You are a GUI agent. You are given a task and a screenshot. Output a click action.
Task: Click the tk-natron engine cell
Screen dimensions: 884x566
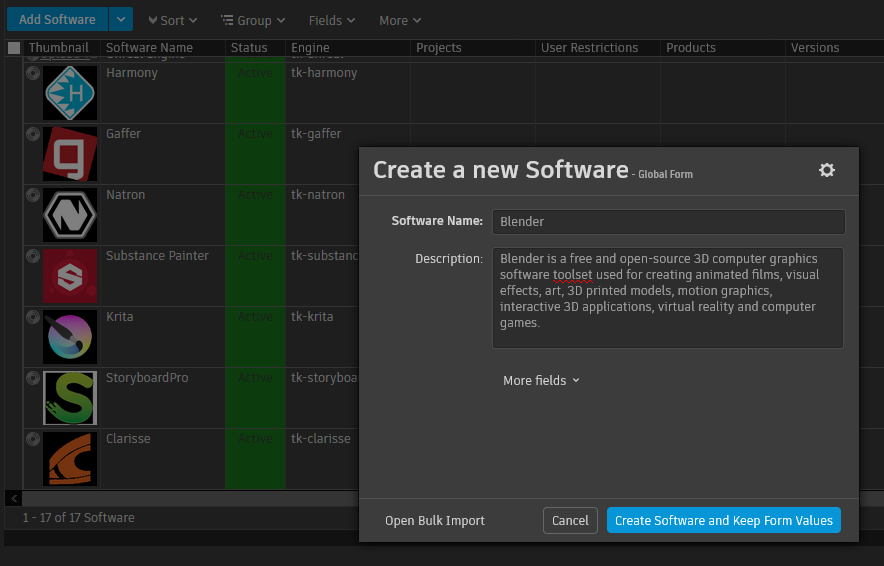click(322, 215)
